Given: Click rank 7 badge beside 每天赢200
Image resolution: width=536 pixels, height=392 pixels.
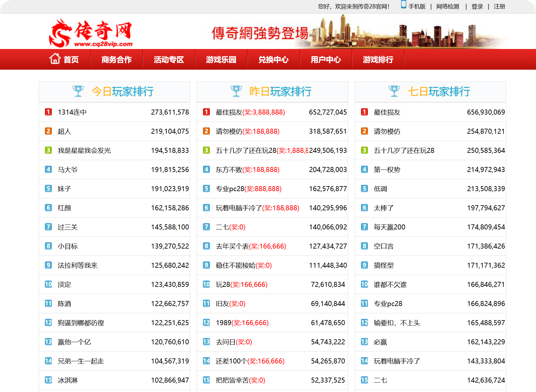Looking at the screenshot, I should coord(364,227).
